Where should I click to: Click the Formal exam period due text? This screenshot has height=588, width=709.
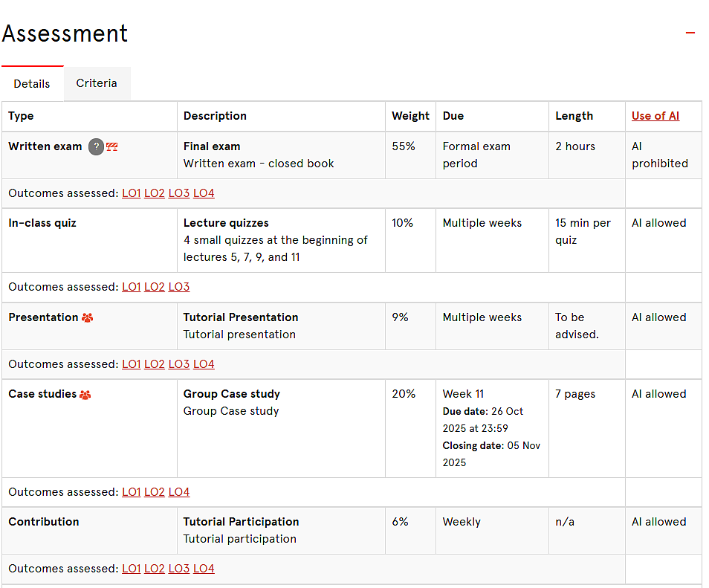[476, 155]
